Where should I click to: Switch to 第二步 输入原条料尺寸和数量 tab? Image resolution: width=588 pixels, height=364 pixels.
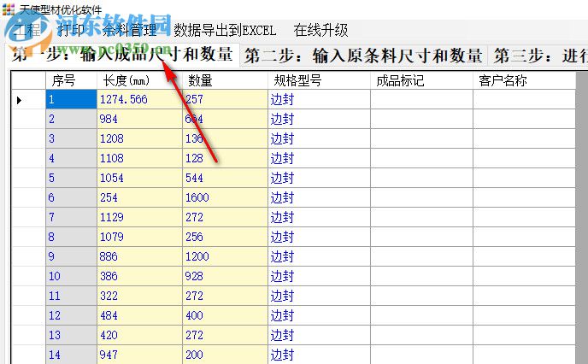(x=363, y=56)
